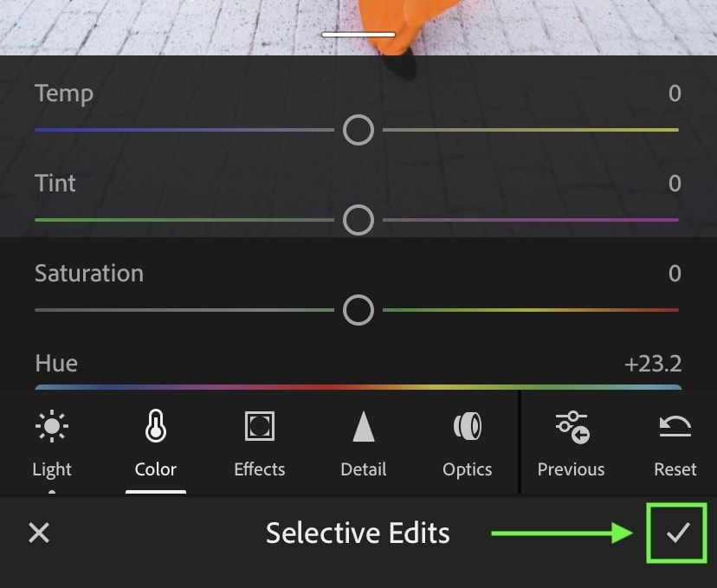This screenshot has width=717, height=588.
Task: Tap the panel drag handle bar
Action: tap(358, 35)
